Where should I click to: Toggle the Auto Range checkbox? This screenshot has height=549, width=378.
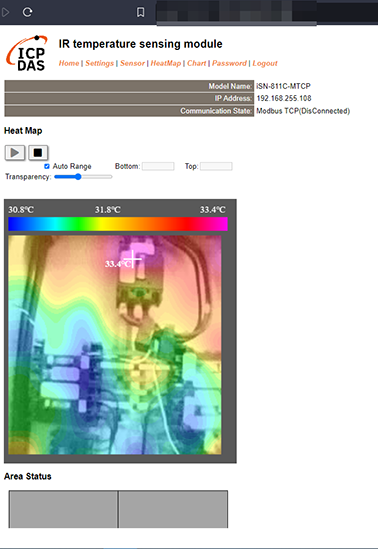coord(47,166)
